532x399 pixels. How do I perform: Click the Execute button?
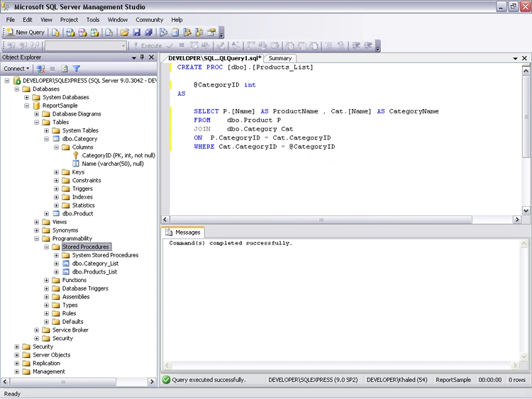(148, 45)
